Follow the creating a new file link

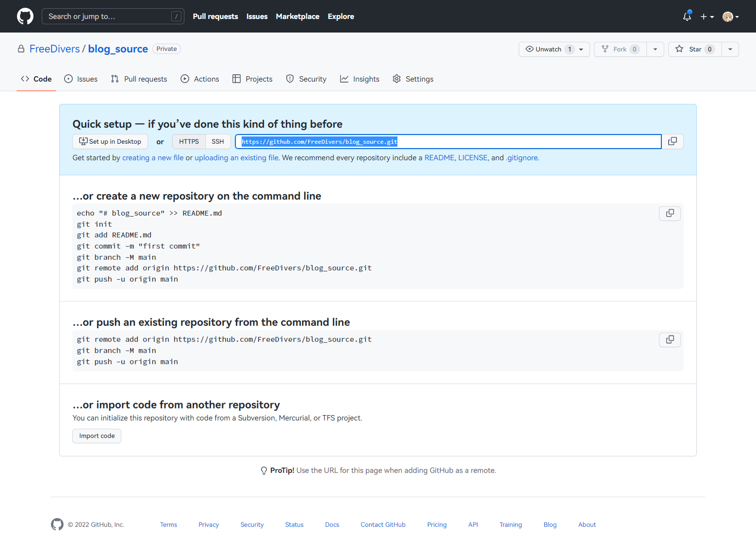click(x=153, y=158)
